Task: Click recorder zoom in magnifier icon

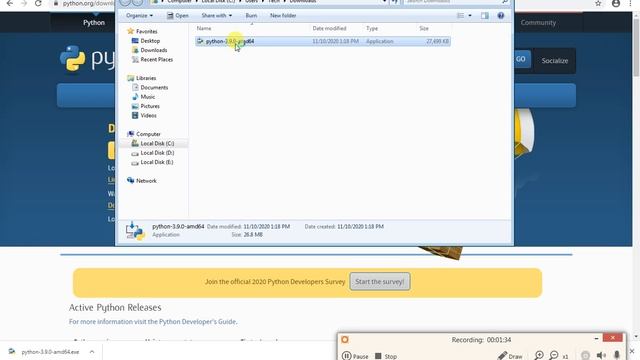Action: pyautogui.click(x=539, y=356)
